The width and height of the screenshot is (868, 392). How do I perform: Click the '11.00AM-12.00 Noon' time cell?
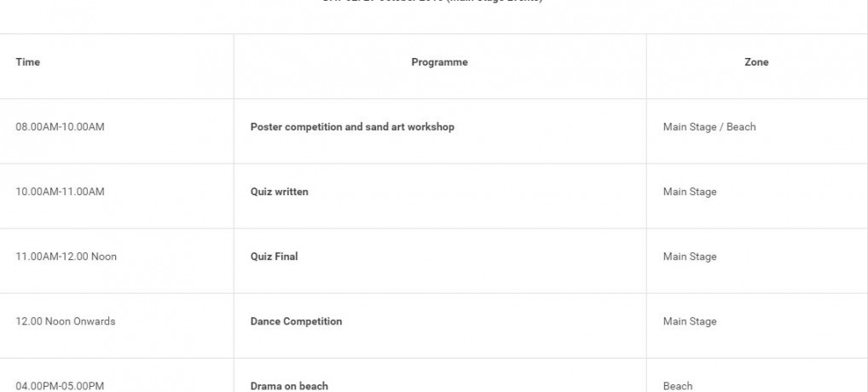66,257
